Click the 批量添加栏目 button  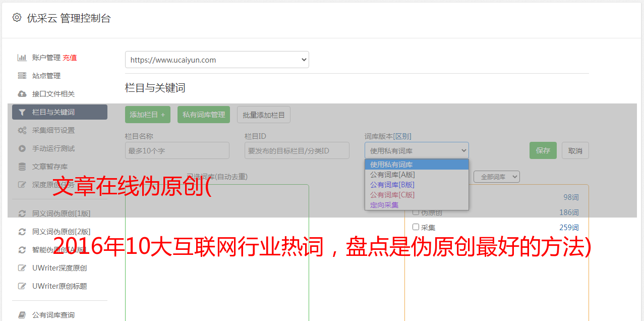pyautogui.click(x=264, y=115)
